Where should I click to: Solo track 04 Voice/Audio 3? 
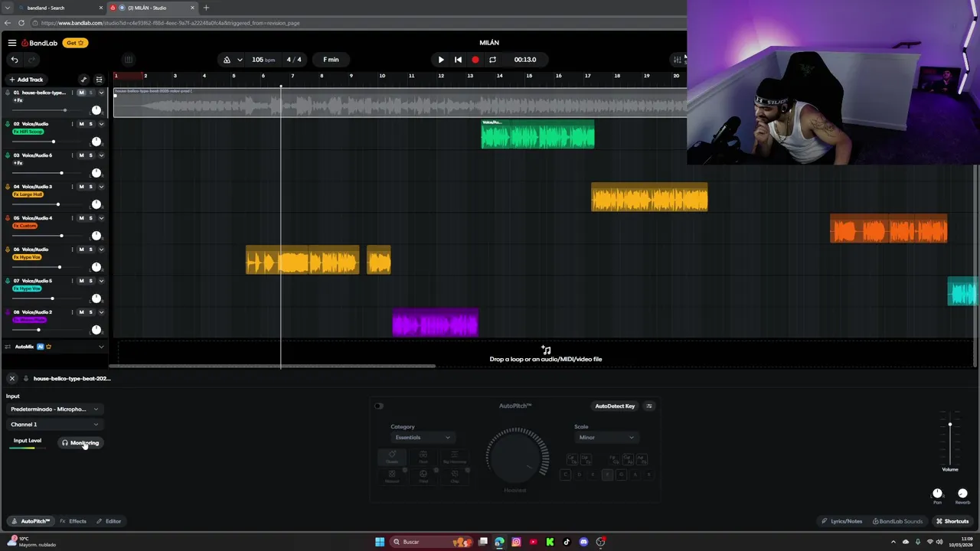[x=90, y=187]
